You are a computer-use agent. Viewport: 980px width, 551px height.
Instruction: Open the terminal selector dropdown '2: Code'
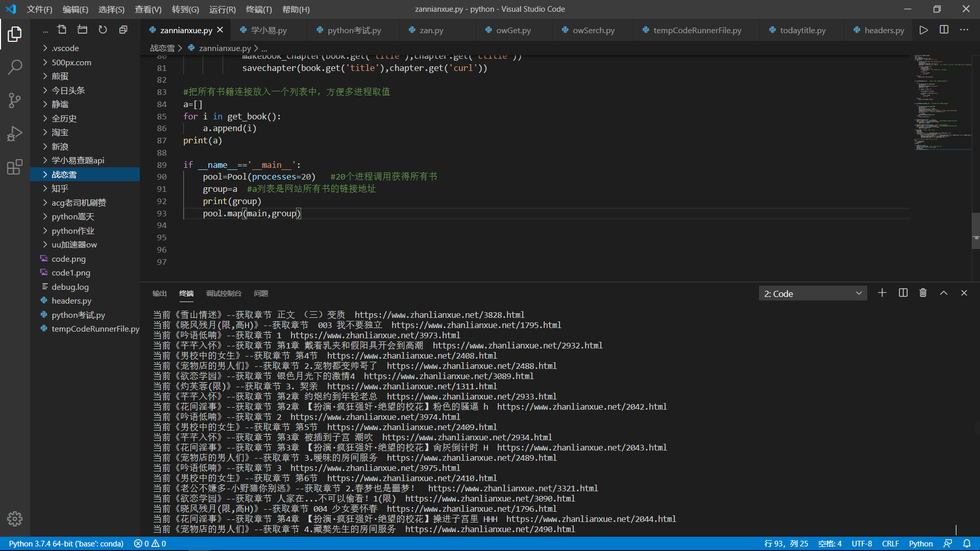pos(813,293)
